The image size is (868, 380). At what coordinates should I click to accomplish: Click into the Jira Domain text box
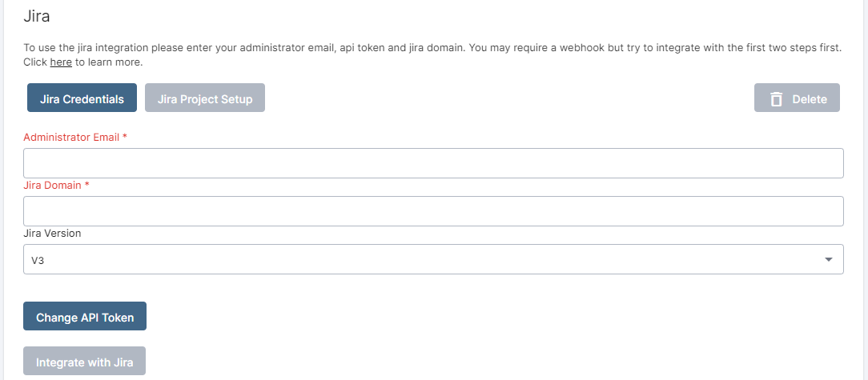pos(433,211)
